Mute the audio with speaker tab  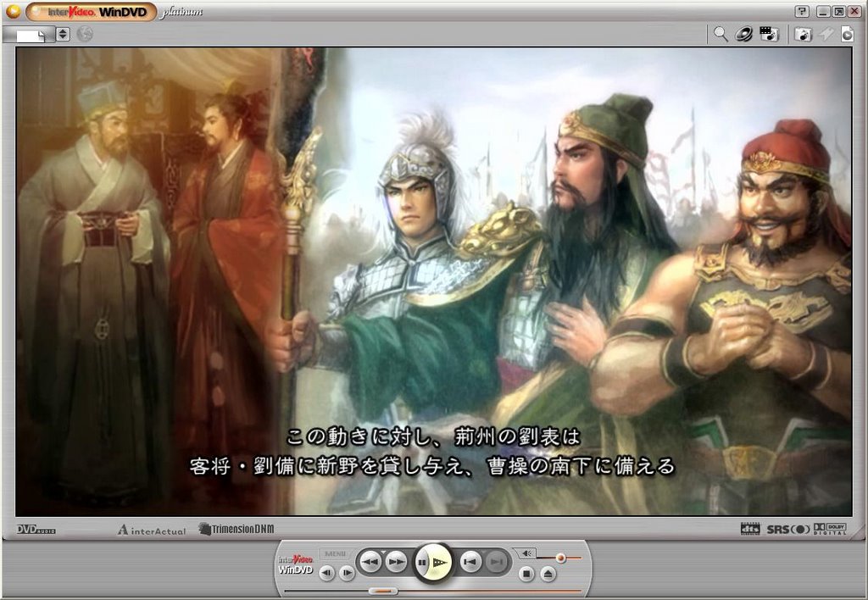526,553
